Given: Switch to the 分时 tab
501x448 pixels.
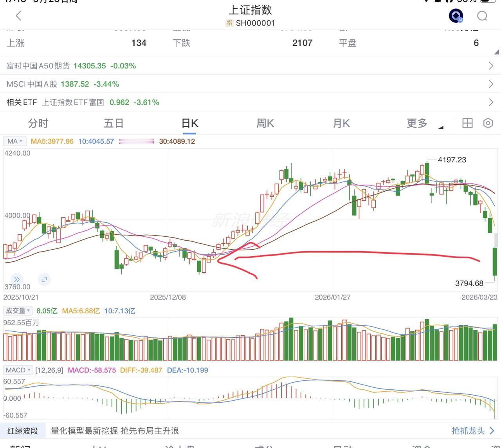Looking at the screenshot, I should (x=38, y=124).
